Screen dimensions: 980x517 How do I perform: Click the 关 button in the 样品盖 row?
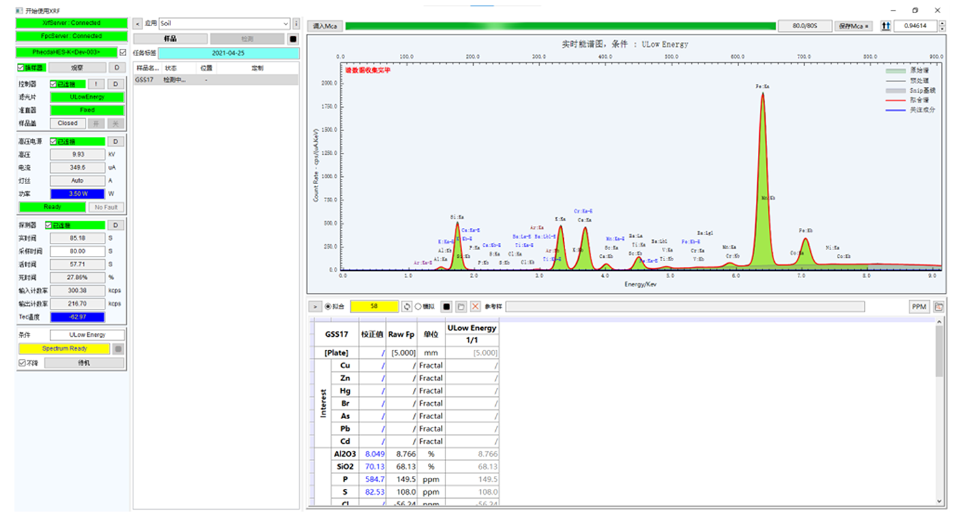coord(116,123)
